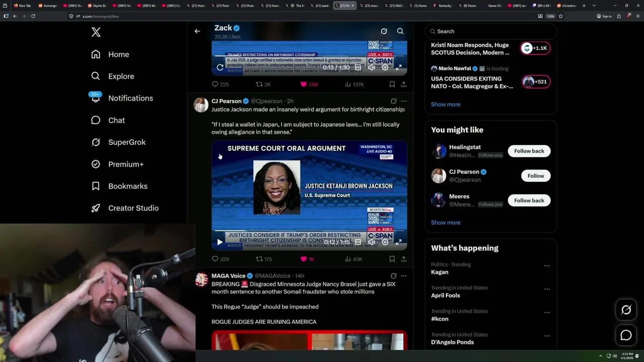
Task: Click Show more under live spaces
Action: point(445,105)
